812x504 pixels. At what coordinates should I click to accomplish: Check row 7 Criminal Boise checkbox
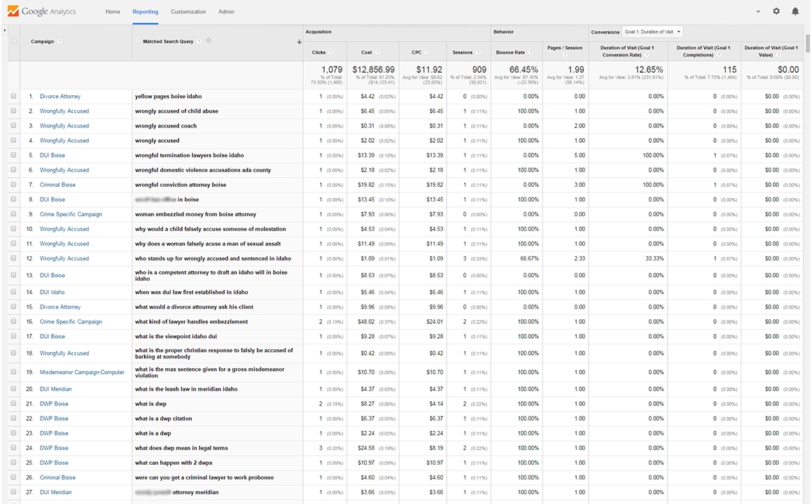click(x=13, y=184)
